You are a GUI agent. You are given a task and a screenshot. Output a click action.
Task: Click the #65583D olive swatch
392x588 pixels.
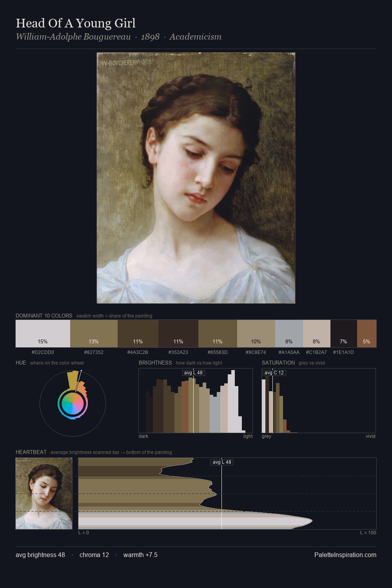tap(218, 334)
